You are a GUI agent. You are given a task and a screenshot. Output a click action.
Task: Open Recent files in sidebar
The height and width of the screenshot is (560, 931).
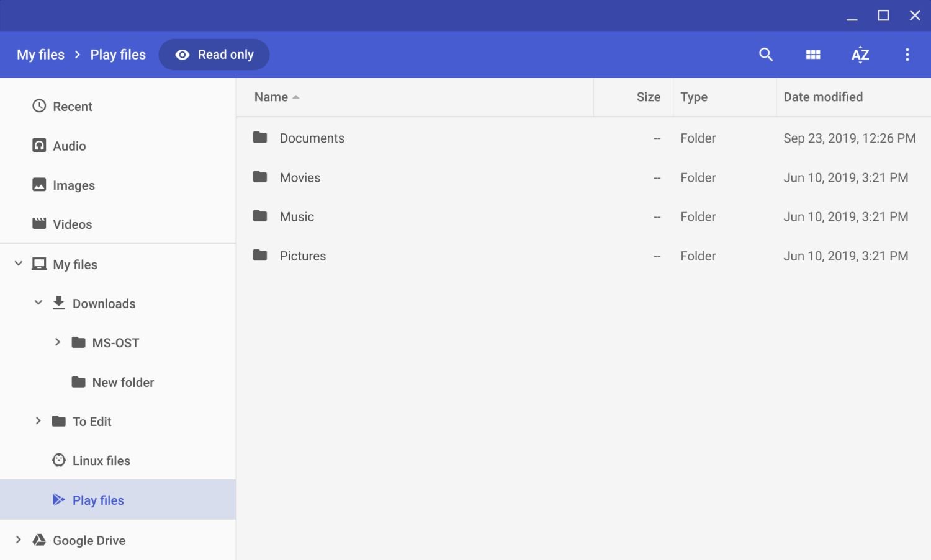pyautogui.click(x=72, y=107)
